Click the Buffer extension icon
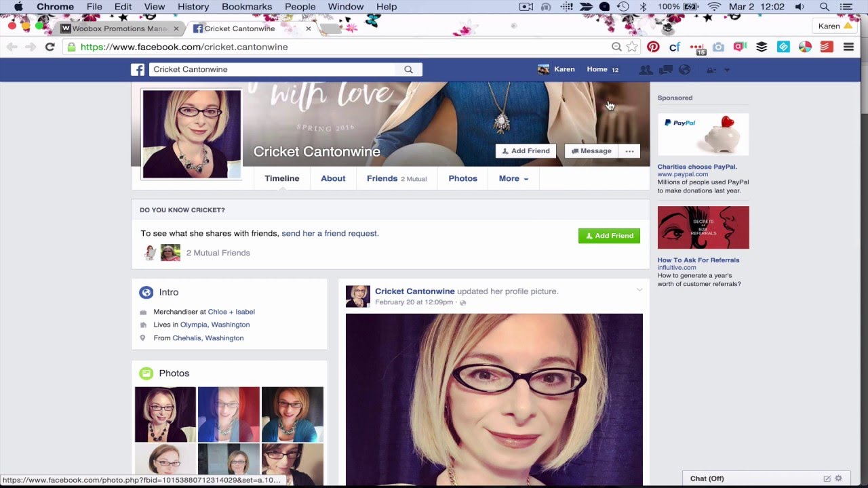 click(762, 47)
